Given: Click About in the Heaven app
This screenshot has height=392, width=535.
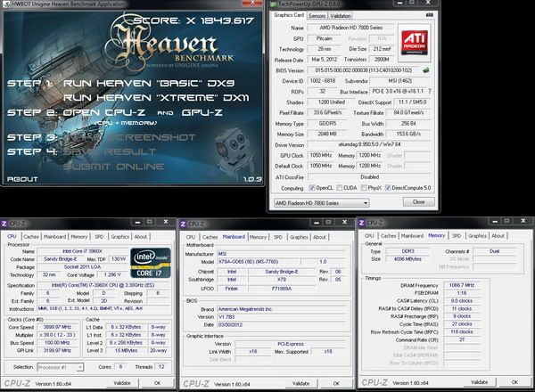Looking at the screenshot, I should tap(22, 179).
